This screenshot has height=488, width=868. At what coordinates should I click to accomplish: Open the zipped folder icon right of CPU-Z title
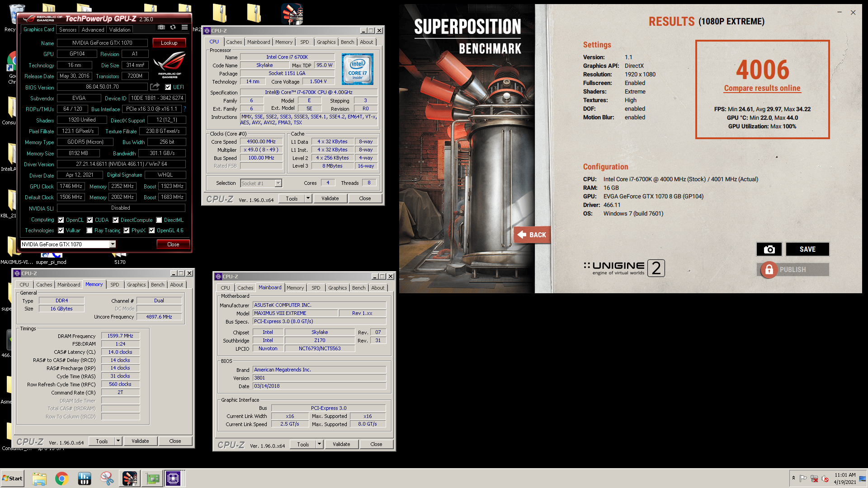pos(254,13)
